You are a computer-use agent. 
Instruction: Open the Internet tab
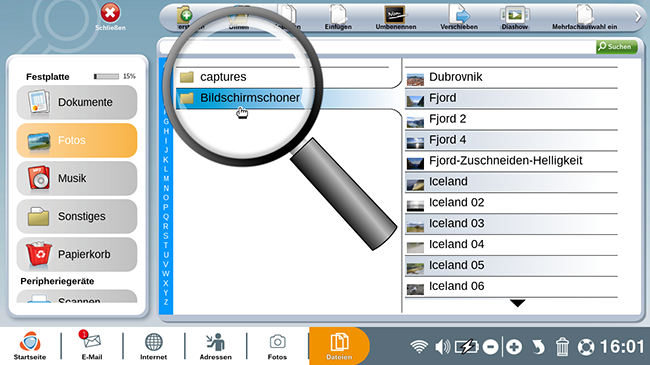[x=153, y=345]
